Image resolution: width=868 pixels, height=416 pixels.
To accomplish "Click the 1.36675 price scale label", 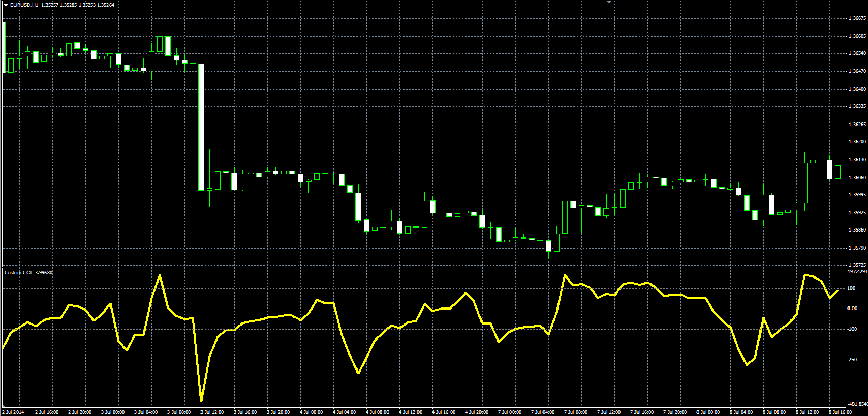I will tap(857, 18).
